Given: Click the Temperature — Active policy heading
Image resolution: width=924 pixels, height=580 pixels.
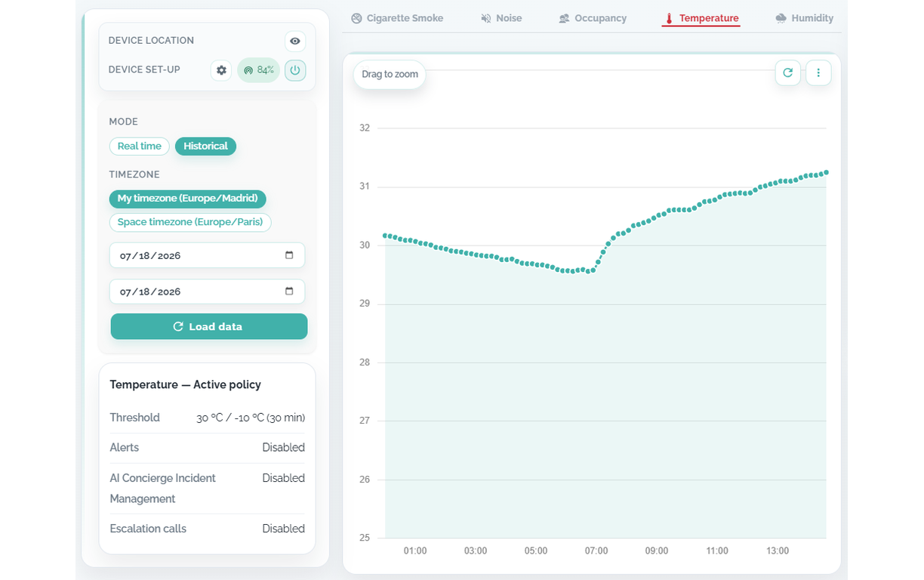Looking at the screenshot, I should click(186, 384).
